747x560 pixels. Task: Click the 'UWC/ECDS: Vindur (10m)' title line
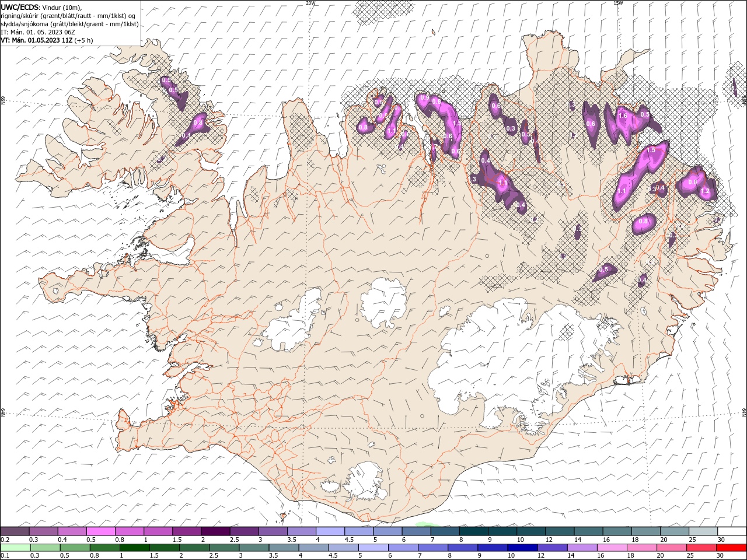(x=41, y=7)
